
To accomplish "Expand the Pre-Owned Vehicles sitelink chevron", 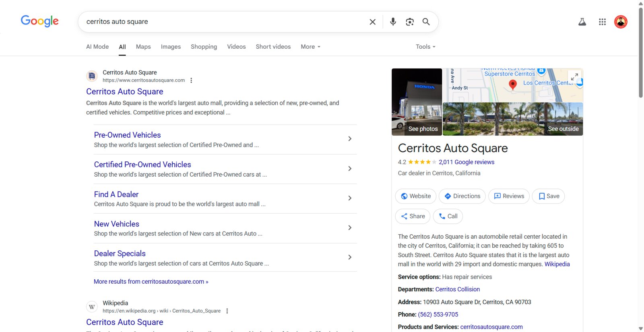I will 350,139.
